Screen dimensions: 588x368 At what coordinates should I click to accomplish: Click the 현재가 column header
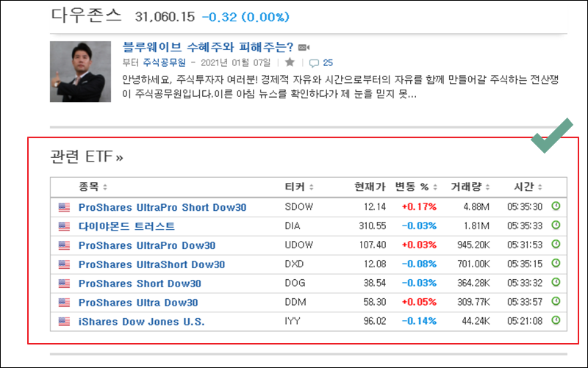point(370,187)
